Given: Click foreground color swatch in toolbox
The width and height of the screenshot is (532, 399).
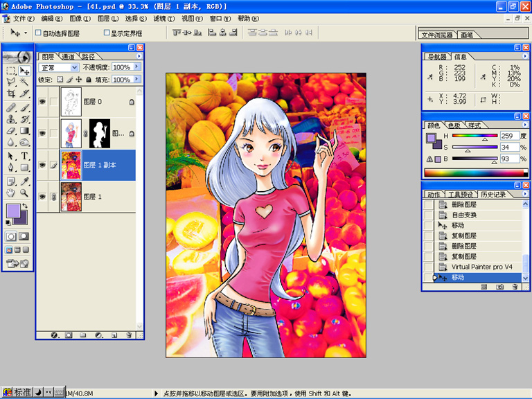Looking at the screenshot, I should pyautogui.click(x=13, y=211).
